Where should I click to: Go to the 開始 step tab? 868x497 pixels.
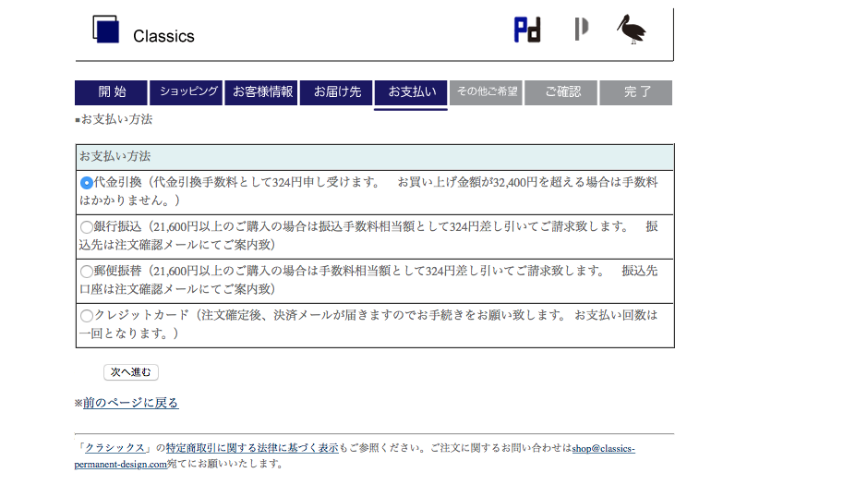pyautogui.click(x=111, y=92)
